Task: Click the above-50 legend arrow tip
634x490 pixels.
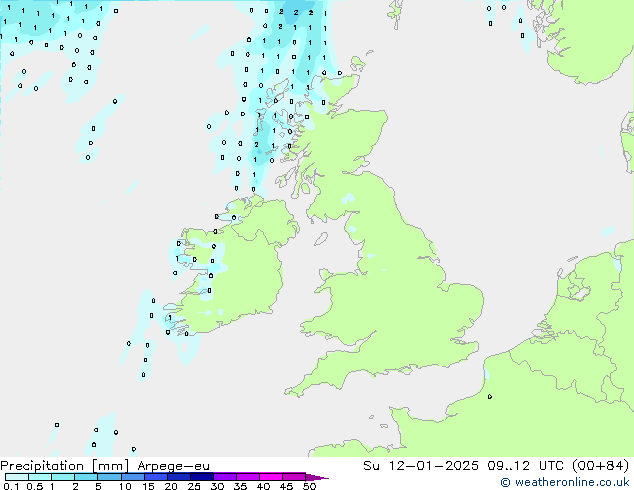Action: (317, 477)
